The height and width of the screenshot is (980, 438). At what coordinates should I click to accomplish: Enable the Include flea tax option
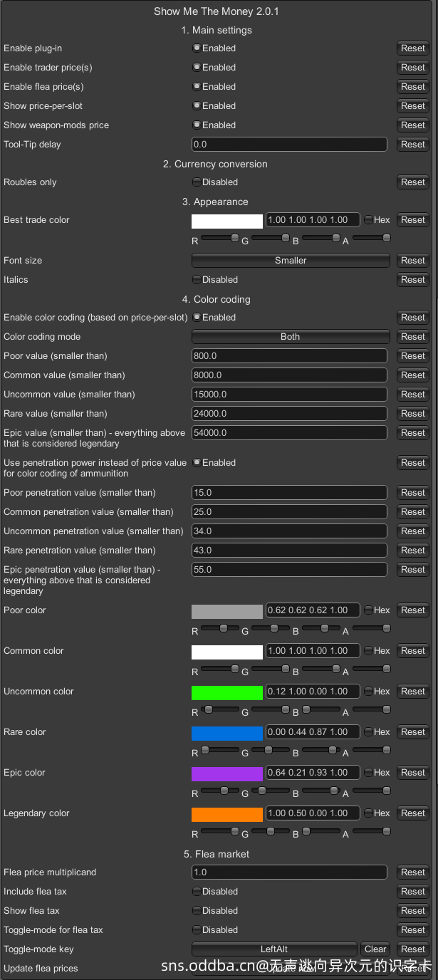pyautogui.click(x=197, y=892)
